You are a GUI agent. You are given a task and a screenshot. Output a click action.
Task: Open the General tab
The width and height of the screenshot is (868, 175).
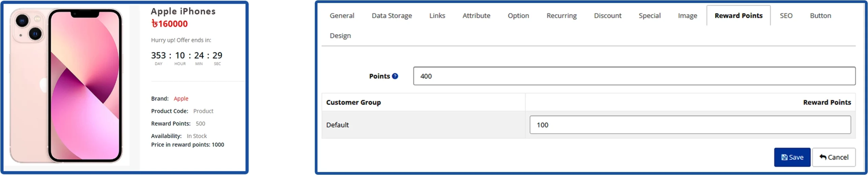[342, 16]
